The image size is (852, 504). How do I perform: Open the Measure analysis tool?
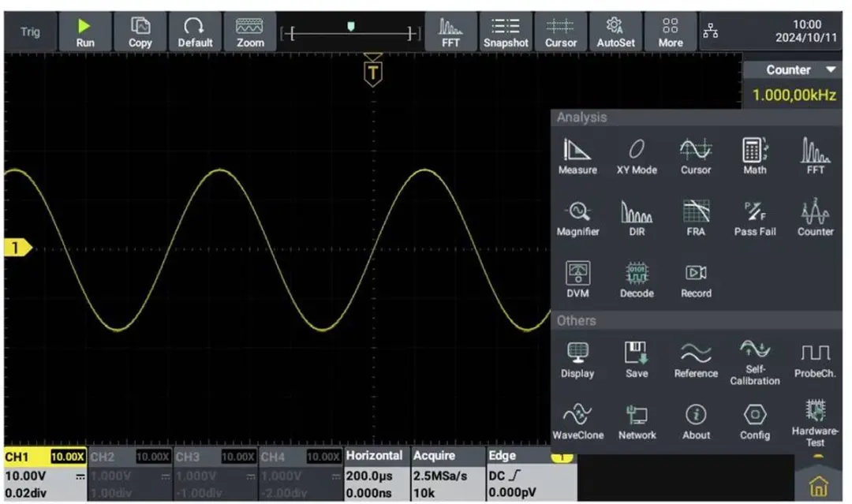pyautogui.click(x=577, y=157)
